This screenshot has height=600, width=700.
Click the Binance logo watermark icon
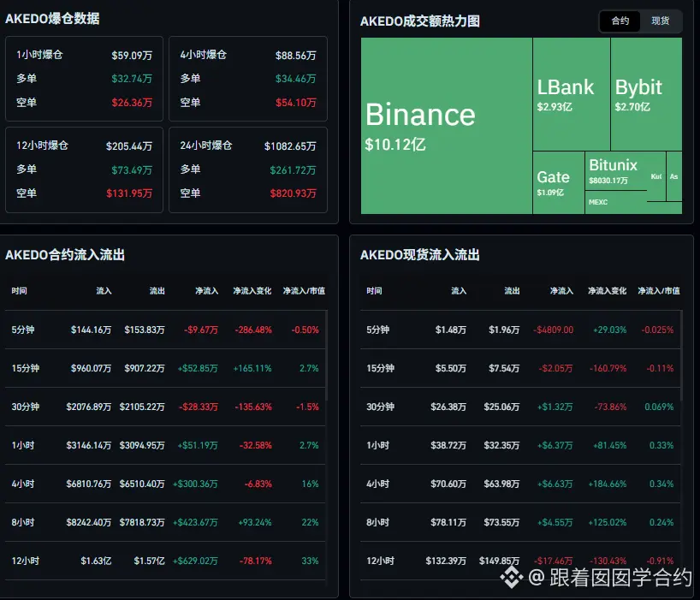click(511, 577)
